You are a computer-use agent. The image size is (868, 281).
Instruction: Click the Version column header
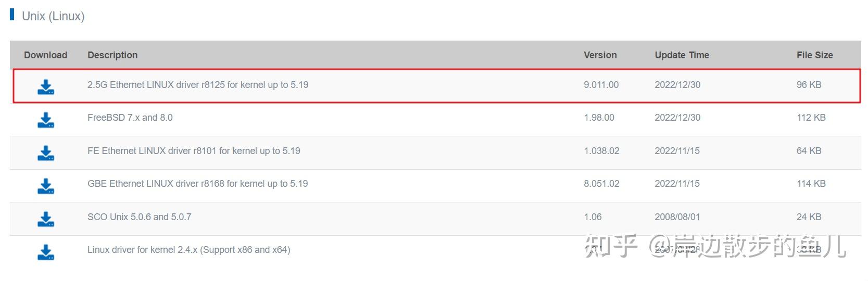click(x=600, y=55)
